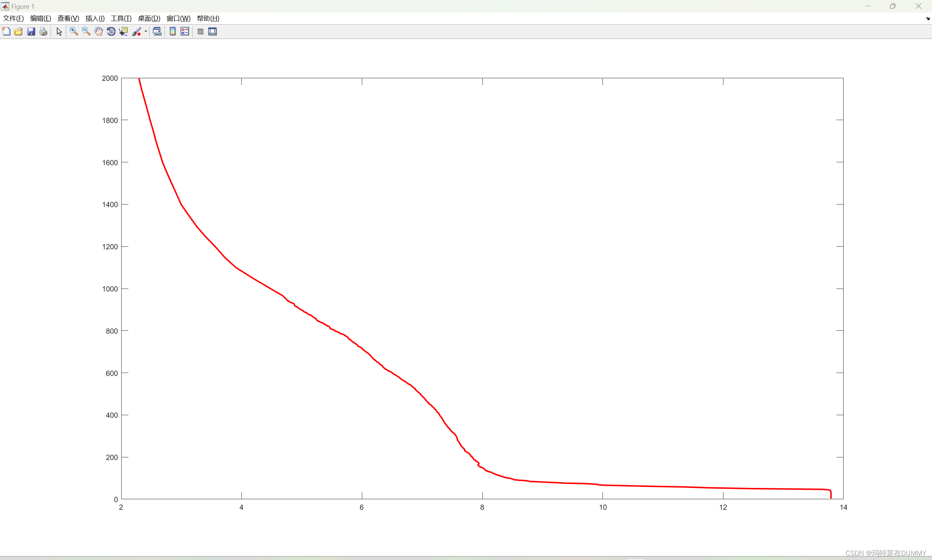Select the Zoom Out magnifier tool

point(86,32)
